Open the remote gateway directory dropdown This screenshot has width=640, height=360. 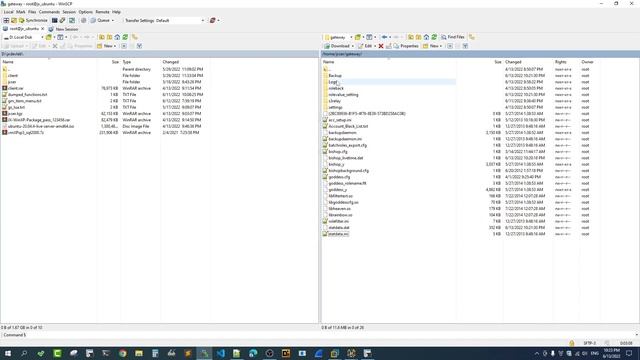338,37
